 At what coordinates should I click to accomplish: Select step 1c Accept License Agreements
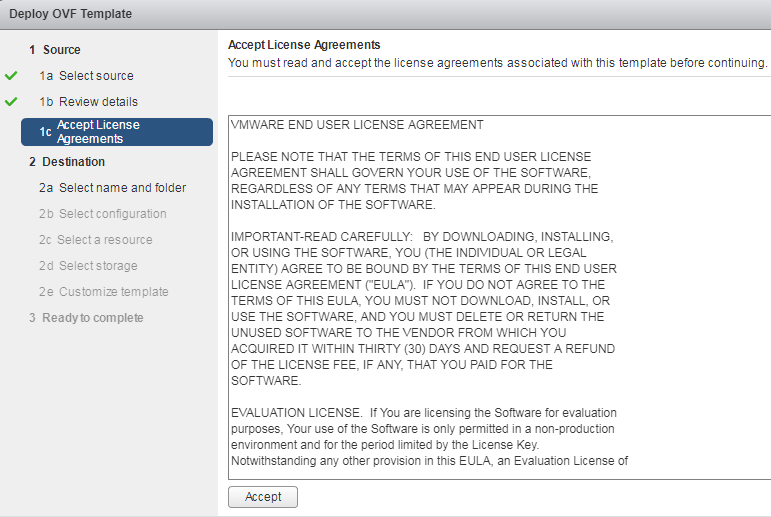click(x=117, y=132)
